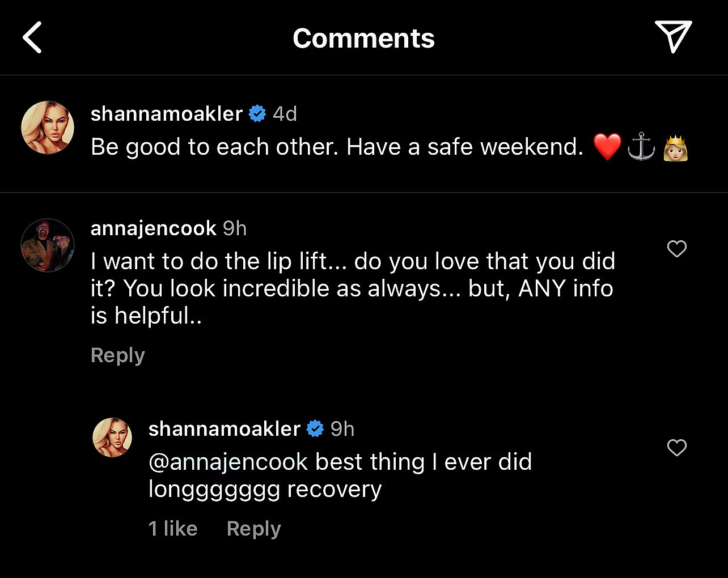Tap the red heart emoji in the caption

pyautogui.click(x=607, y=147)
